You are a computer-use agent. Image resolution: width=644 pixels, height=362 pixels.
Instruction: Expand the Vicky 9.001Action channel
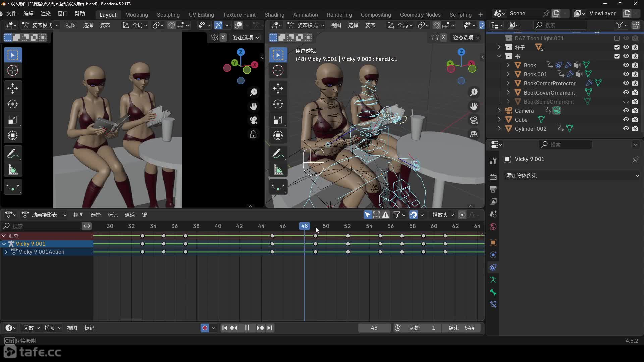(x=6, y=252)
